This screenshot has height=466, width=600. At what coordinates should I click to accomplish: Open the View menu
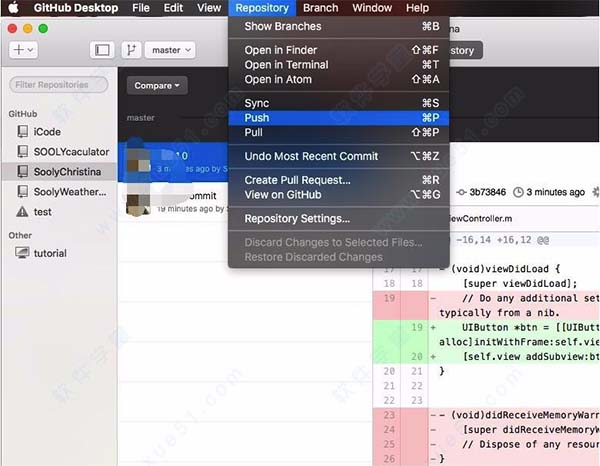pos(209,8)
